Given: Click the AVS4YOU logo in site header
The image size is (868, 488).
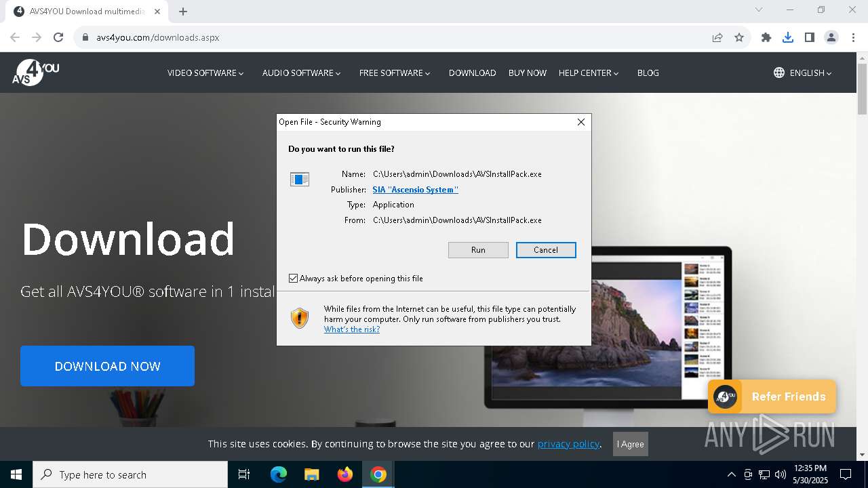Looking at the screenshot, I should pos(36,73).
